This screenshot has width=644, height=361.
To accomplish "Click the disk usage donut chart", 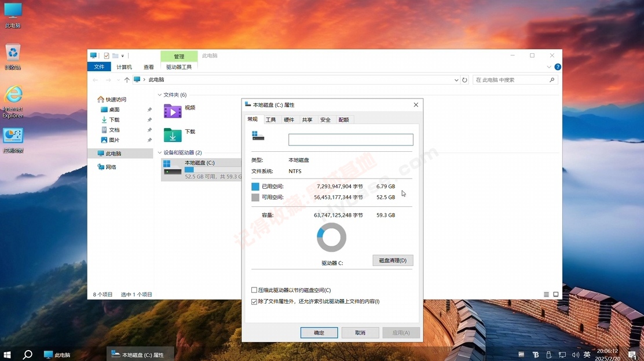I will point(331,237).
